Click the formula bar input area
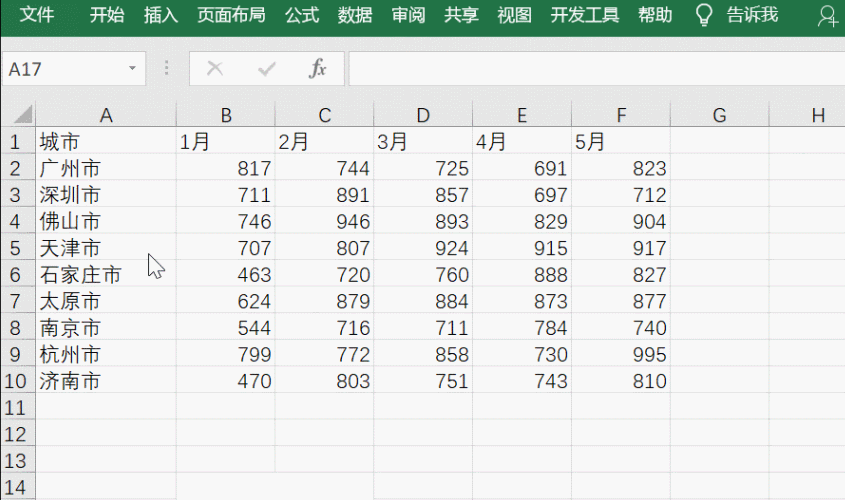 597,68
